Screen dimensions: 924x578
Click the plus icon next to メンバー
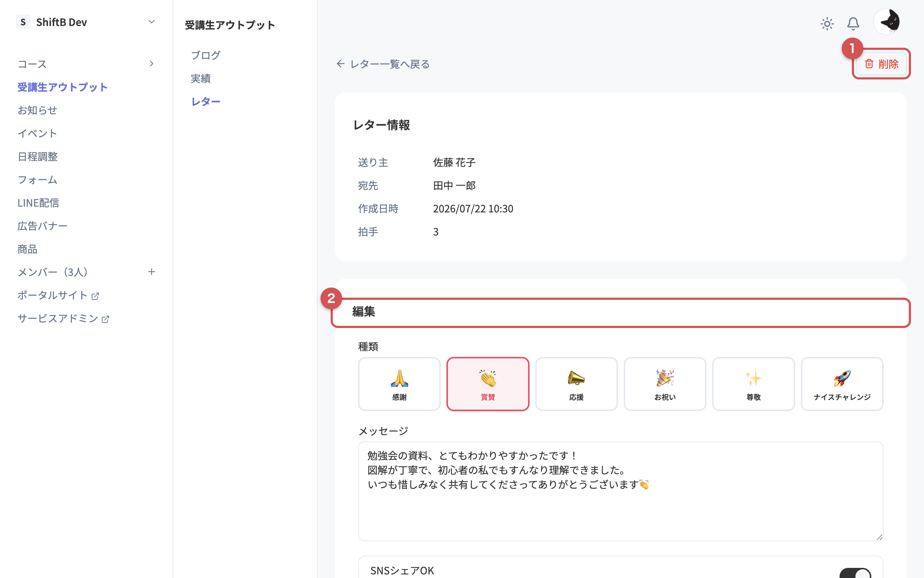coord(152,272)
